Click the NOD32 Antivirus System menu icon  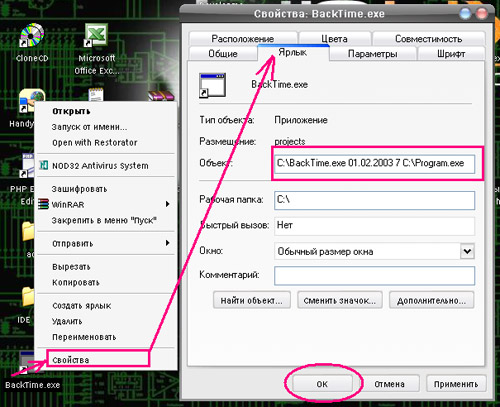pos(44,165)
